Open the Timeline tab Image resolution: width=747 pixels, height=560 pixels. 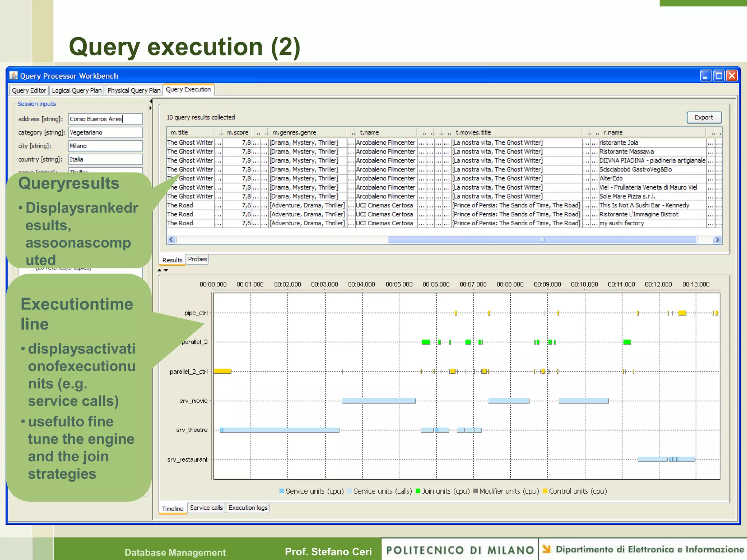(173, 509)
